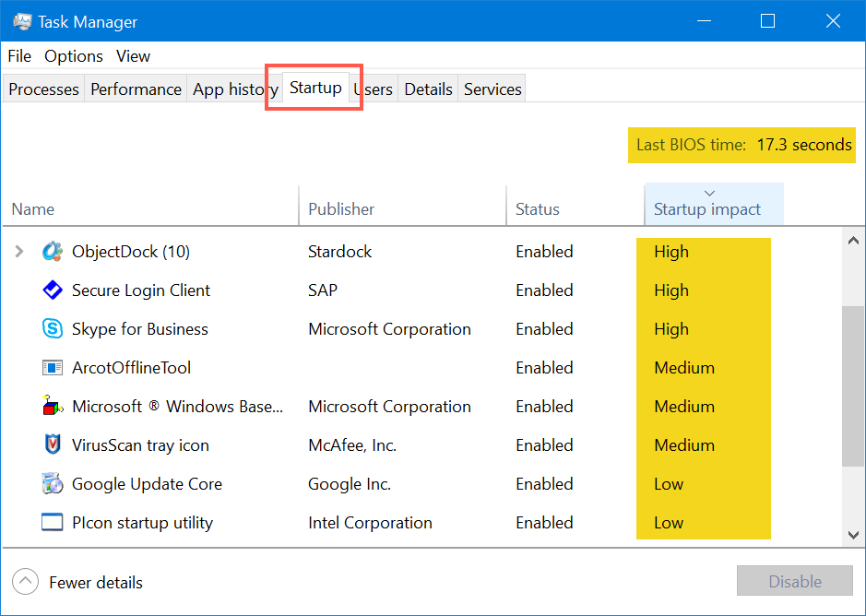This screenshot has height=616, width=866.
Task: Click the PIcon startup utility icon
Action: click(x=53, y=522)
